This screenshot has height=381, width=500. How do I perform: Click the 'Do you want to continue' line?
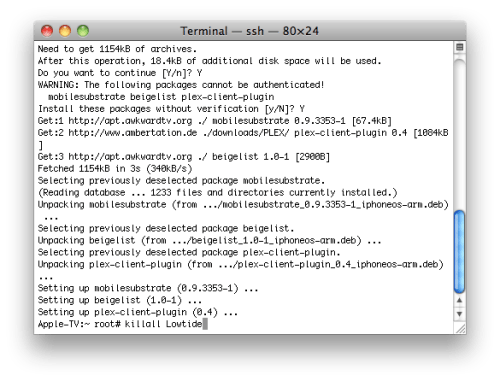[x=120, y=73]
